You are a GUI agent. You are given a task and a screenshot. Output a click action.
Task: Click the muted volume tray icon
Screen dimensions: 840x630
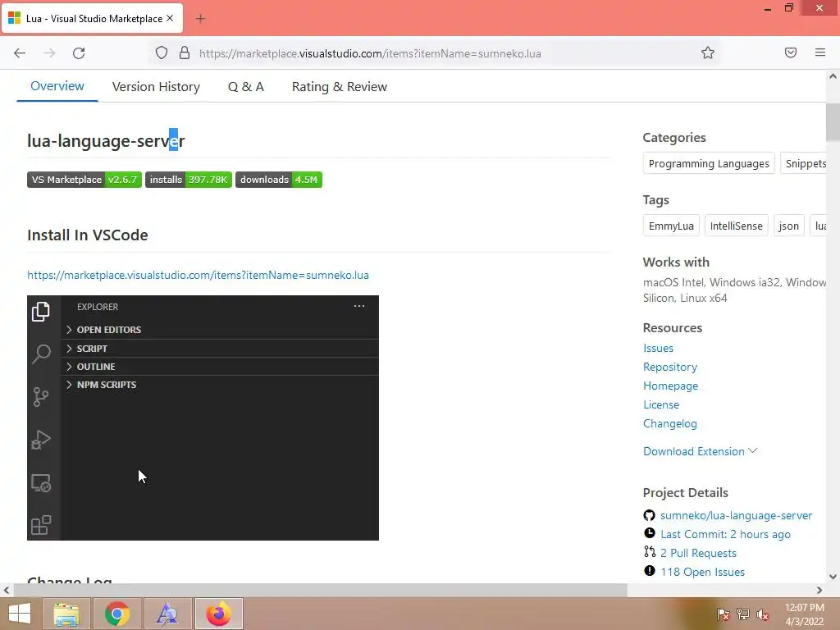pos(763,614)
